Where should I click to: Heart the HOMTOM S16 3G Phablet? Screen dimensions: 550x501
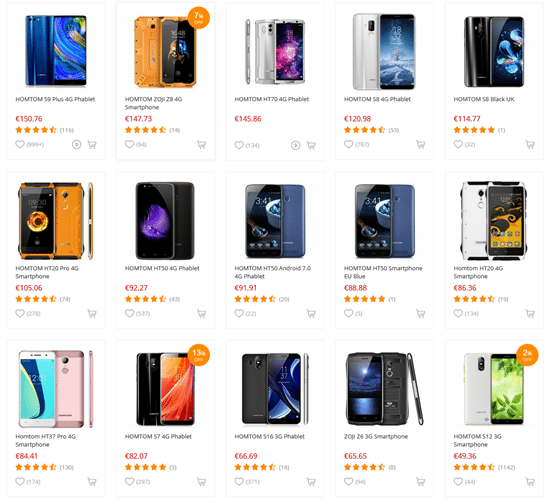point(239,482)
